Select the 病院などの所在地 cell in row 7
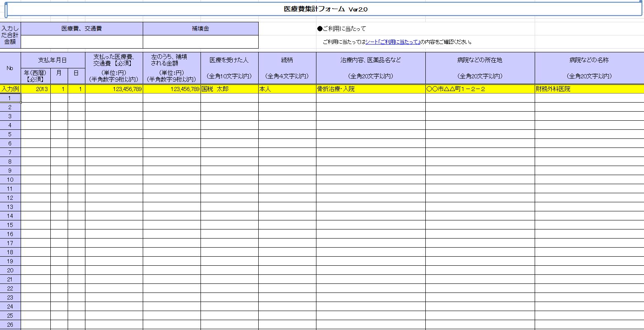The image size is (644, 330). tap(480, 152)
